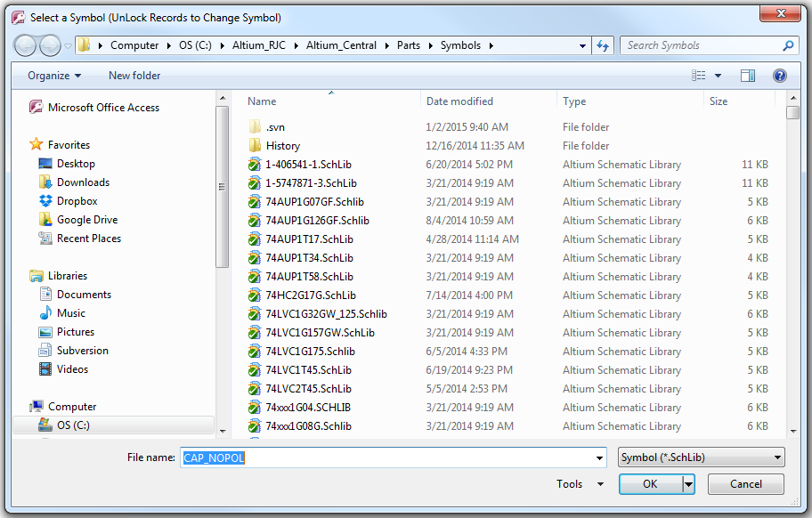This screenshot has height=518, width=812.
Task: Select Libraries in navigation pane
Action: [x=68, y=275]
